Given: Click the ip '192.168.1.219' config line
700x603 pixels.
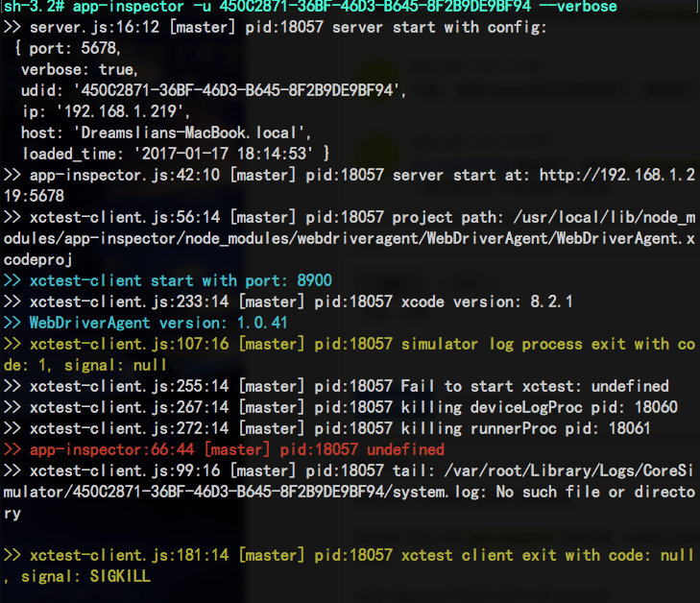Looking at the screenshot, I should (107, 111).
